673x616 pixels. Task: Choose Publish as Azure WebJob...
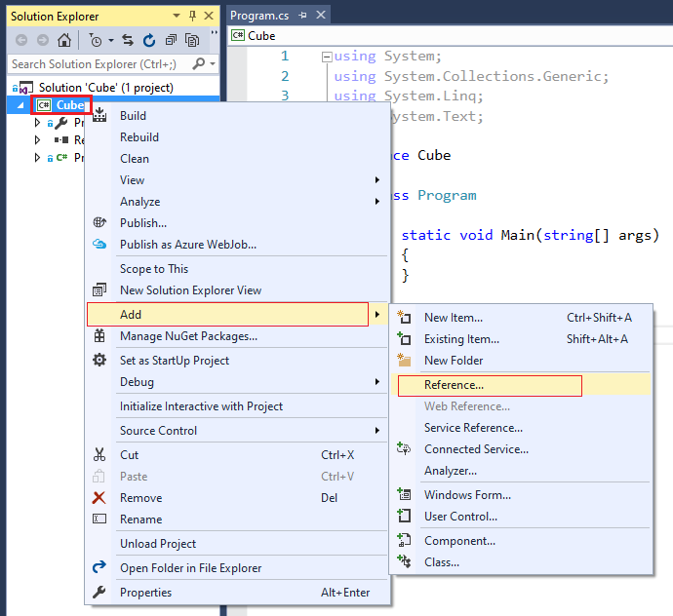pyautogui.click(x=238, y=245)
